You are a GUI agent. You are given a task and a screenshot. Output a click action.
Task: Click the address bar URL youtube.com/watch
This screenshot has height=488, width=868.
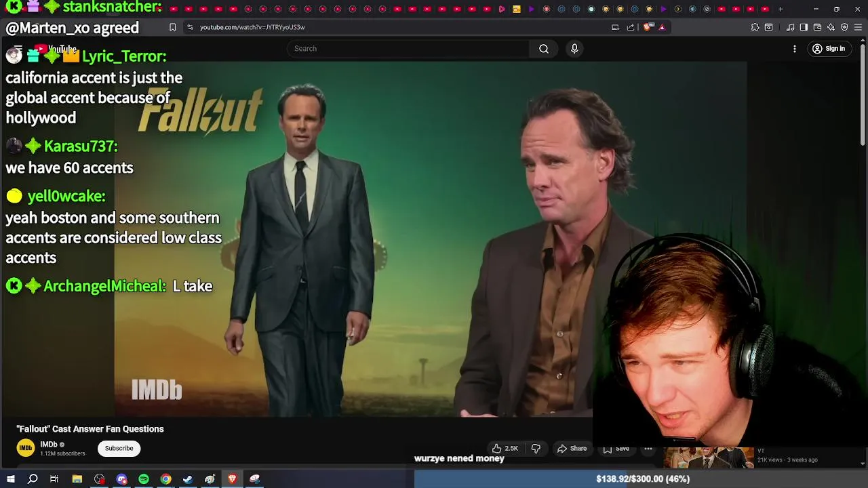click(252, 27)
